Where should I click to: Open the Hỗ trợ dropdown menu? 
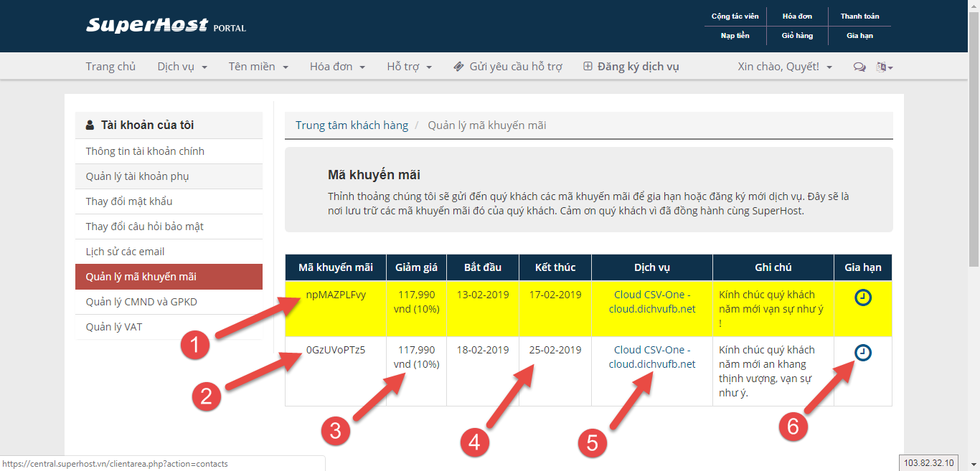click(409, 67)
